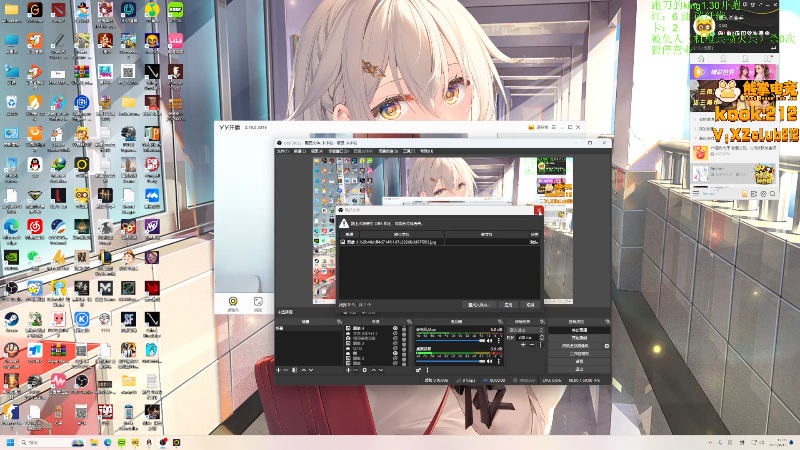This screenshot has width=800, height=450.
Task: Move the source down in the Sources toolbar
Action: [381, 370]
